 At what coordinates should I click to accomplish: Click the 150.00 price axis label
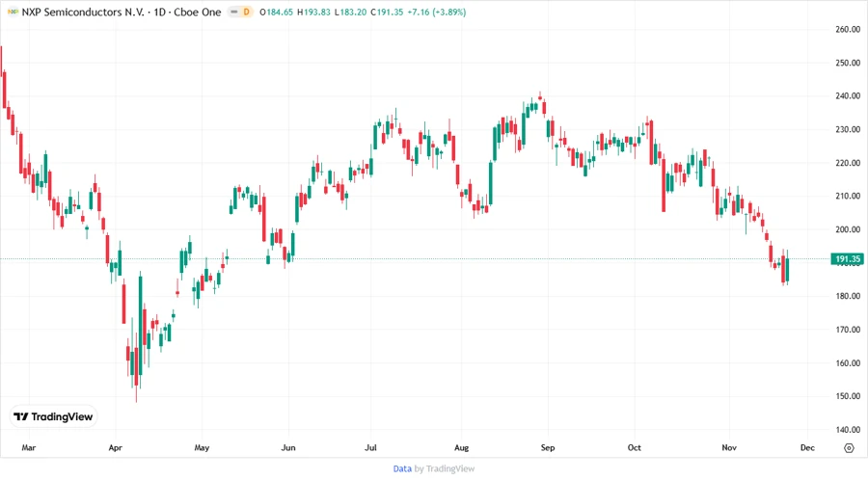(848, 396)
